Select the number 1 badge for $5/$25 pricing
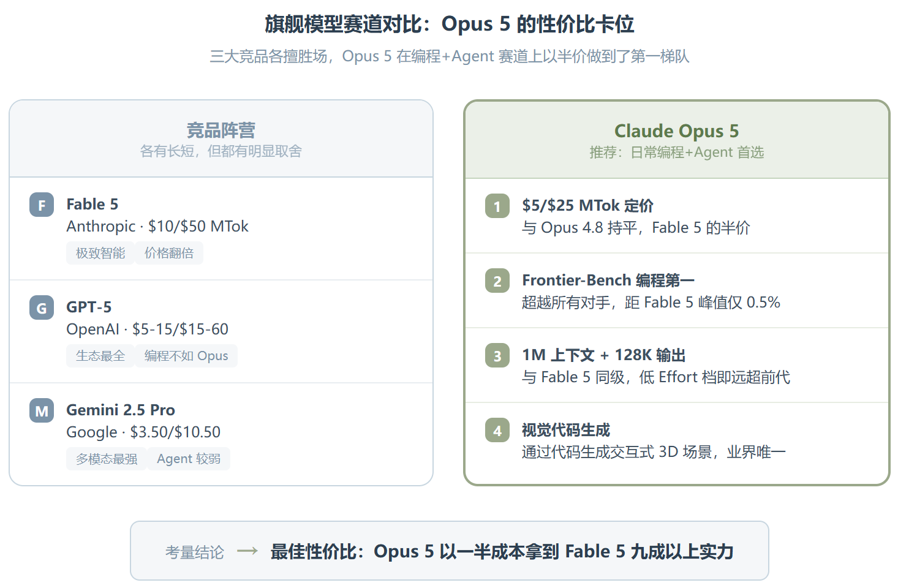Viewport: 898px width, 588px height. coord(497,206)
